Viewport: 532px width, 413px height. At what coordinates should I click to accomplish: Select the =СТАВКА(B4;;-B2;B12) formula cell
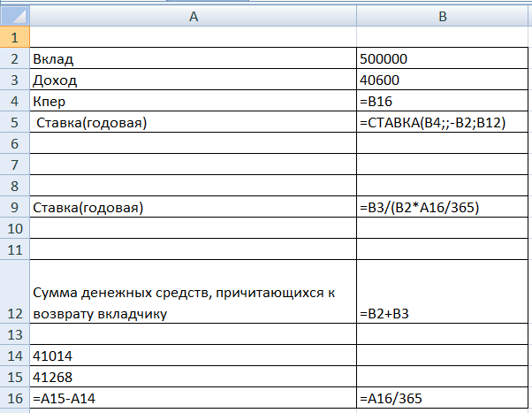443,122
